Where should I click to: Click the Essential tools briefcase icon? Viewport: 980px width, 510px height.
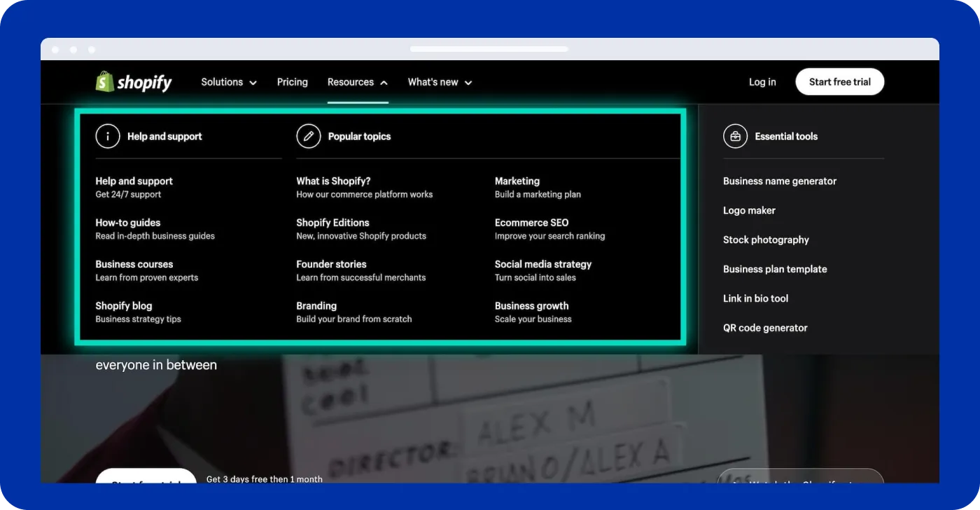point(735,137)
